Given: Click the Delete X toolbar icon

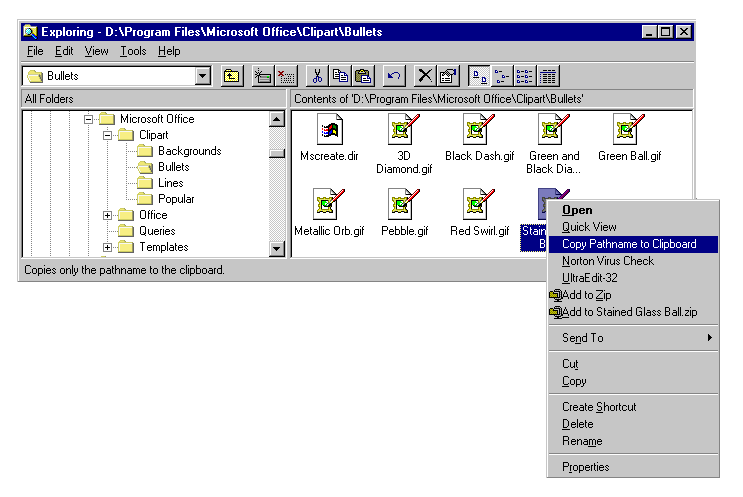Looking at the screenshot, I should coord(425,76).
